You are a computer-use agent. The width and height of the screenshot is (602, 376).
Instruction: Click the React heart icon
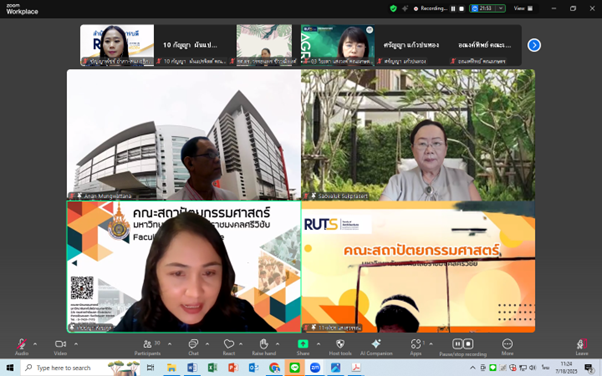229,344
